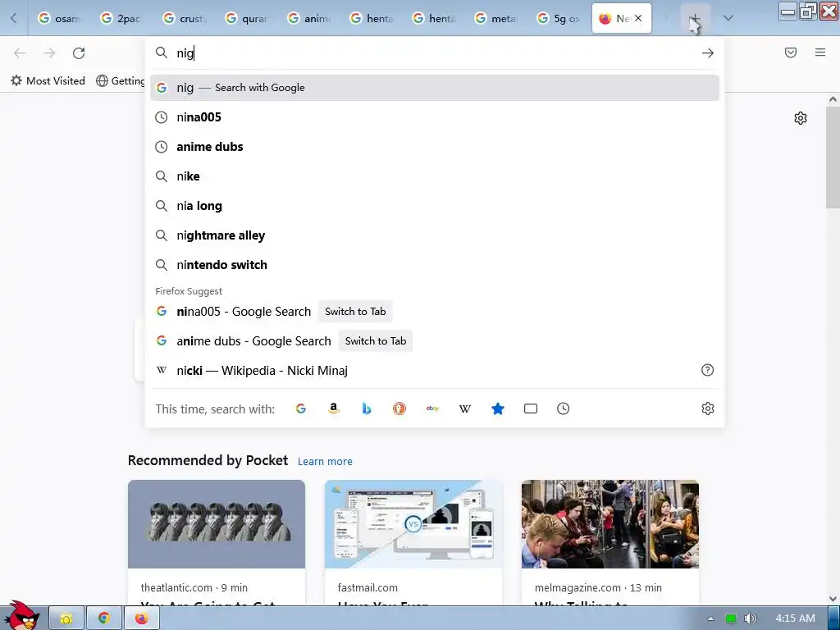Open theatlantic.com Pocket story thumbnail
Viewport: 840px width, 630px height.
pos(217,524)
